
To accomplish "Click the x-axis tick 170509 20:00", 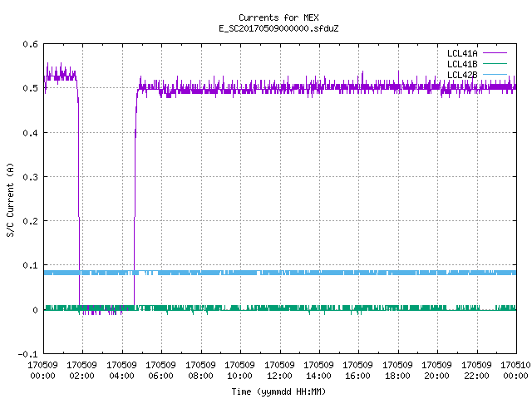I will 436,371.
